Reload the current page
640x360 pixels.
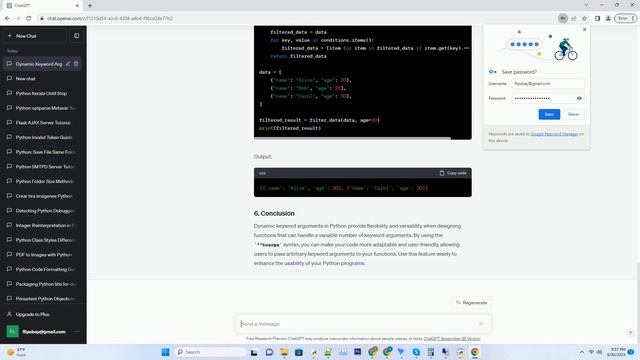point(29,18)
